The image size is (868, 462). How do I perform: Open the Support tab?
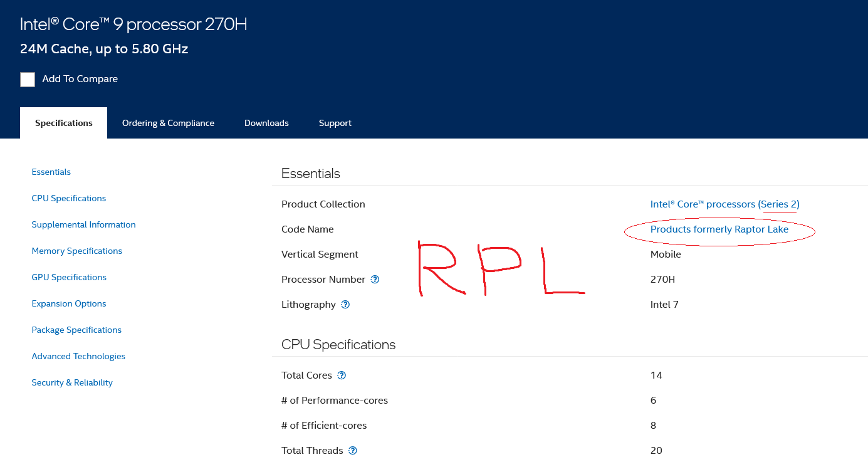(x=335, y=123)
